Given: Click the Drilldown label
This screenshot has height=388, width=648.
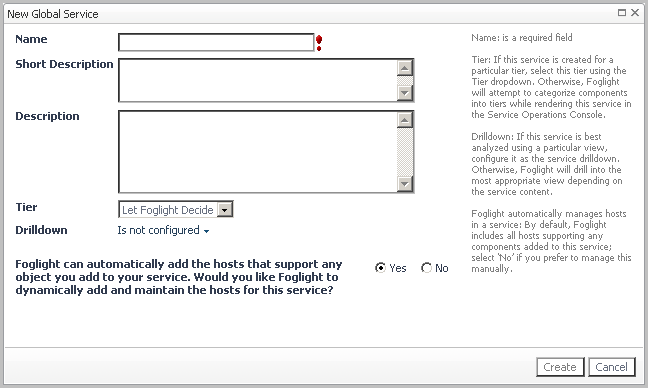Looking at the screenshot, I should click(41, 230).
